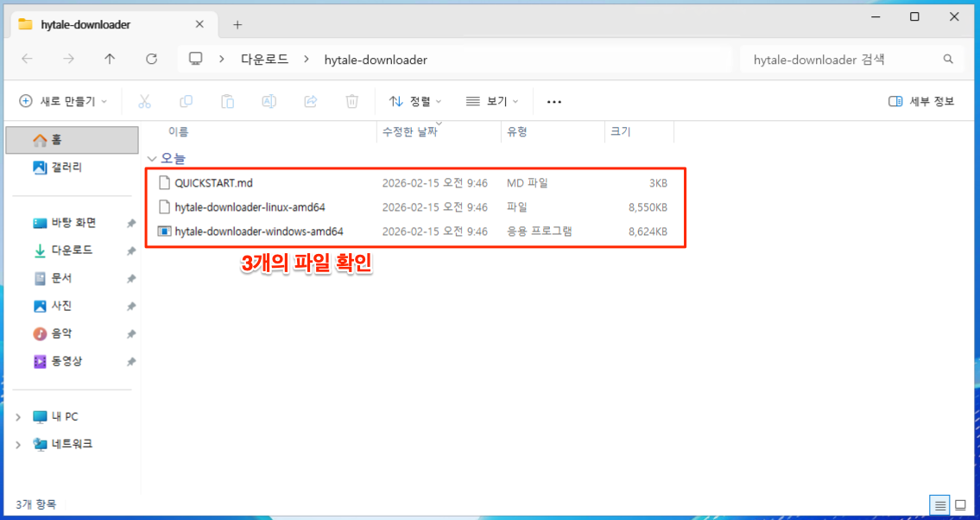
Task: Click chevron after 다운로드 in address bar
Action: point(307,59)
